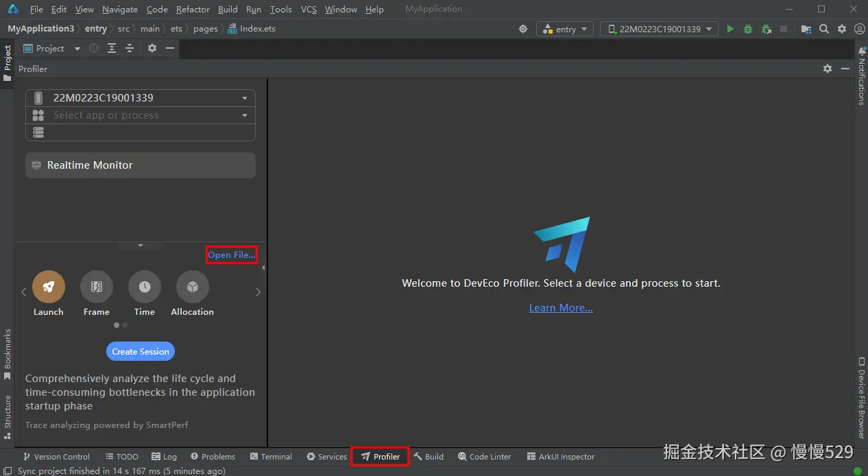Open the Structure side tab
868x476 pixels.
(x=8, y=417)
